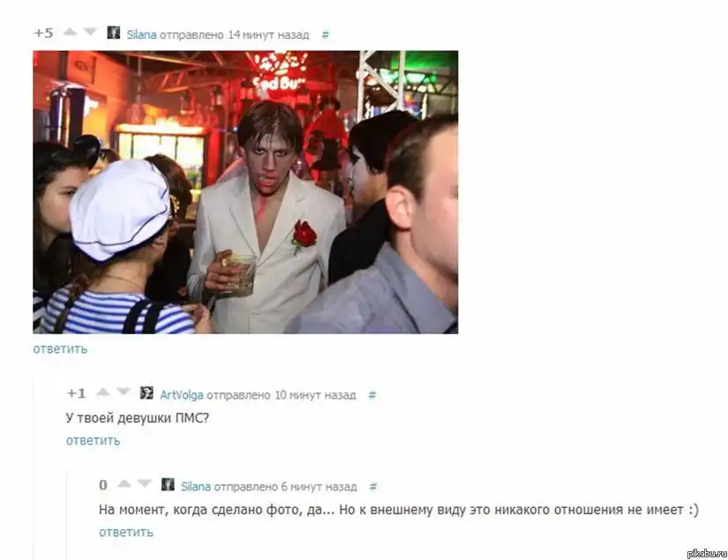Upvote ArtVolga's comment about ПМС
Viewport: 728px width, 560px height.
coord(102,392)
